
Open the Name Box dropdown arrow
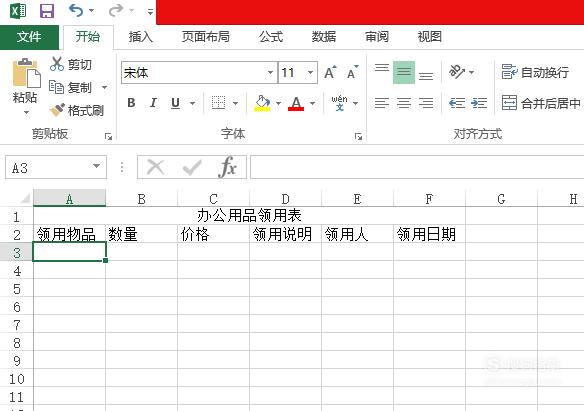(96, 167)
